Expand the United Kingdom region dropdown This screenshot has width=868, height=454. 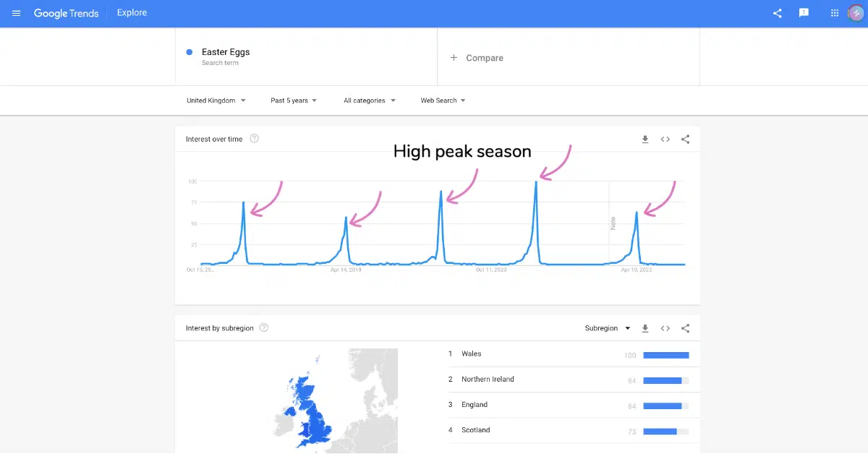[x=216, y=100]
